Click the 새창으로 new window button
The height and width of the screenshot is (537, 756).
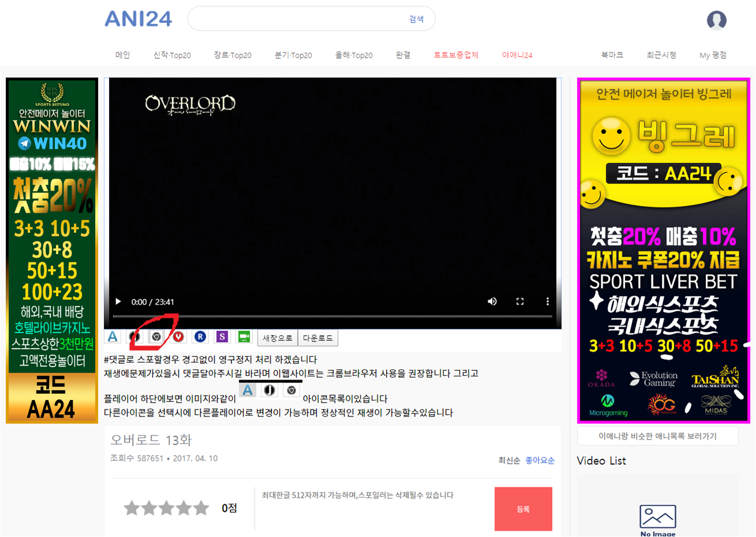[278, 338]
